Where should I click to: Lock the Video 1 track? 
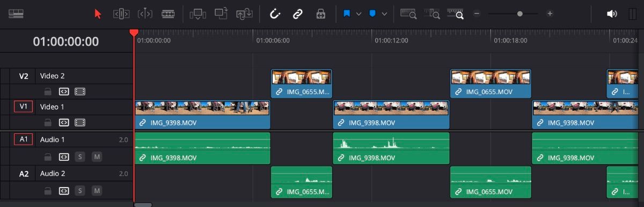[48, 123]
